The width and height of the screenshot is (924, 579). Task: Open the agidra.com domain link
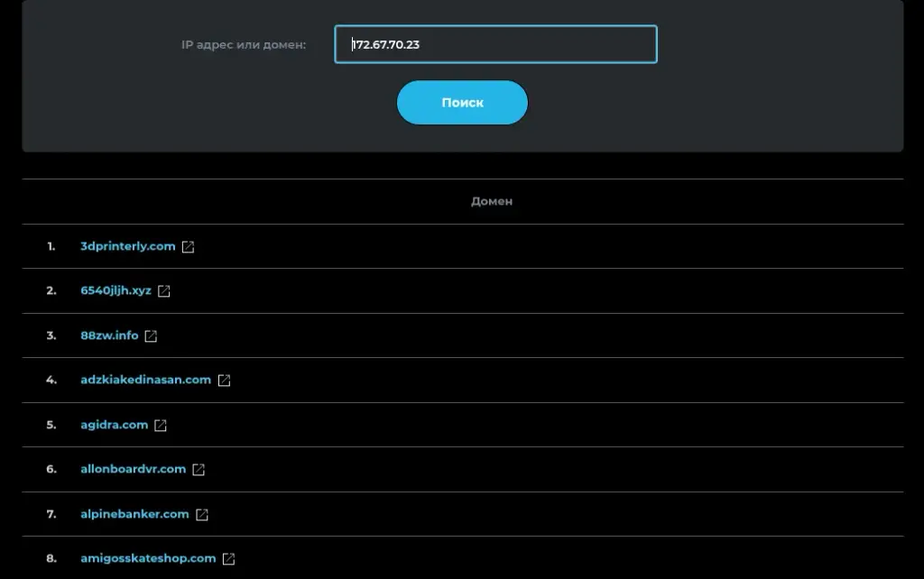click(x=115, y=425)
